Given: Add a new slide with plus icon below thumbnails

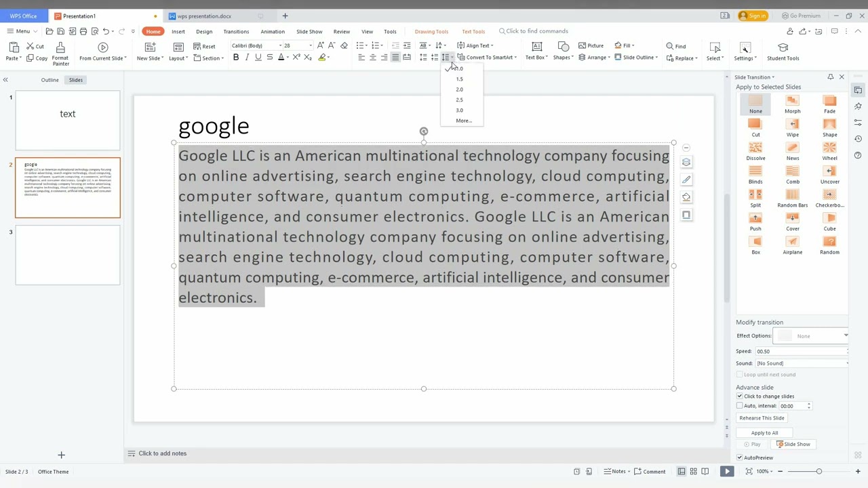Looking at the screenshot, I should click(x=61, y=455).
